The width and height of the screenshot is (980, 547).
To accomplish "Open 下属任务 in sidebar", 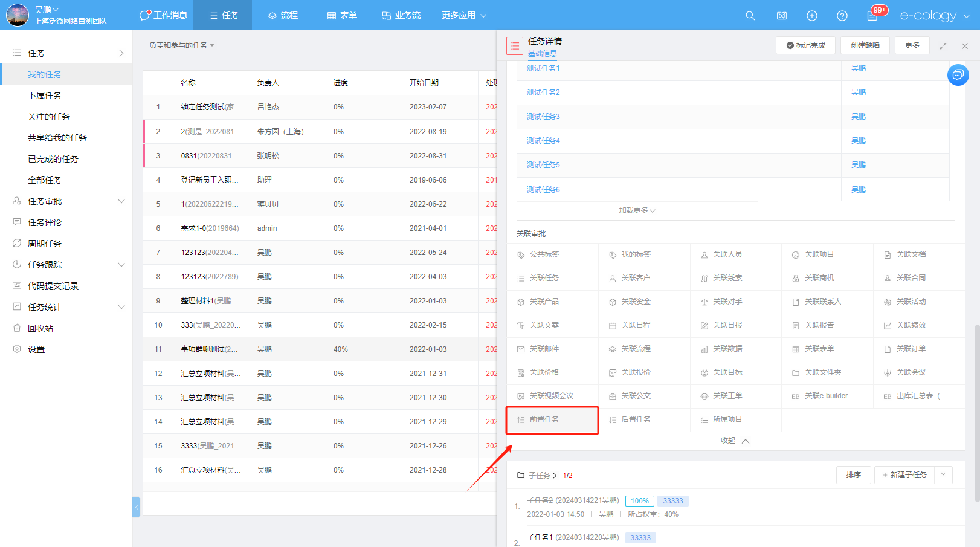I will [x=45, y=95].
